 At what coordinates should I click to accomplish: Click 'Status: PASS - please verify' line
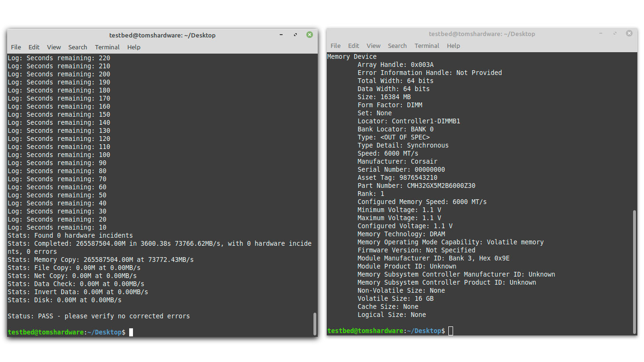point(99,316)
